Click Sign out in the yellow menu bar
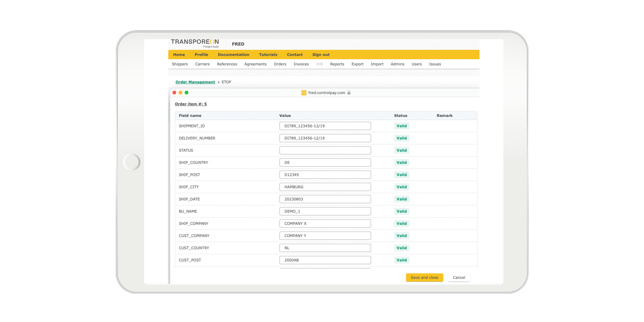 pyautogui.click(x=321, y=54)
